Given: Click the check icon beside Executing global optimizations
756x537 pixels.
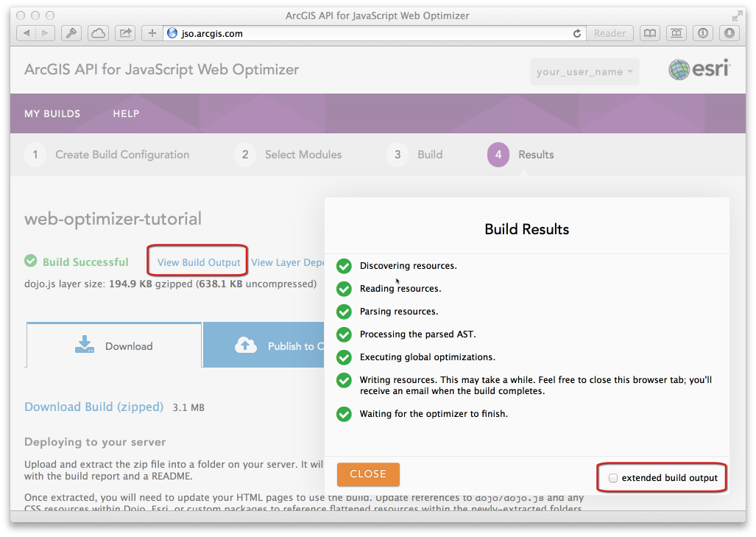Looking at the screenshot, I should pyautogui.click(x=344, y=357).
